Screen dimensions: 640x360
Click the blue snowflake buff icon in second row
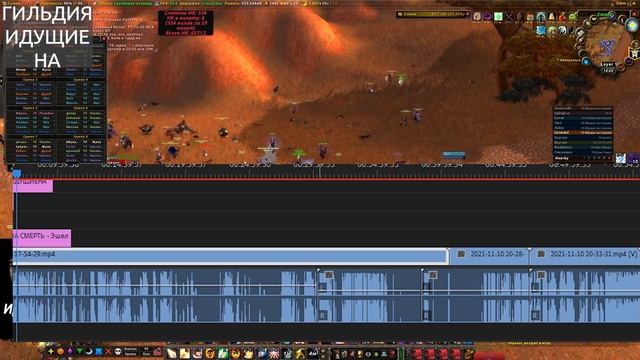click(541, 30)
